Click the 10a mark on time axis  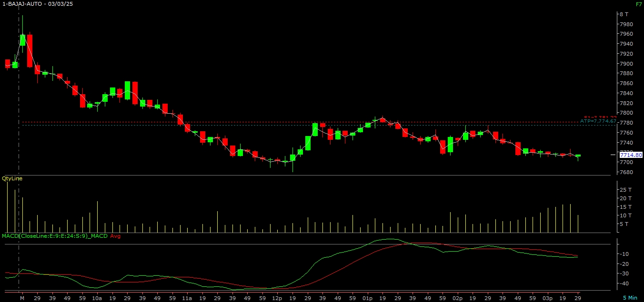97,298
